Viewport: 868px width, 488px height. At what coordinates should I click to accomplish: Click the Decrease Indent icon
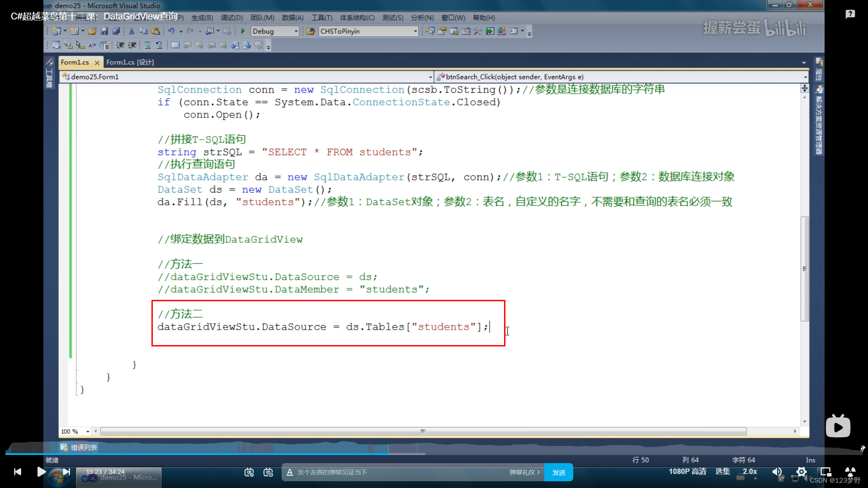[x=120, y=45]
